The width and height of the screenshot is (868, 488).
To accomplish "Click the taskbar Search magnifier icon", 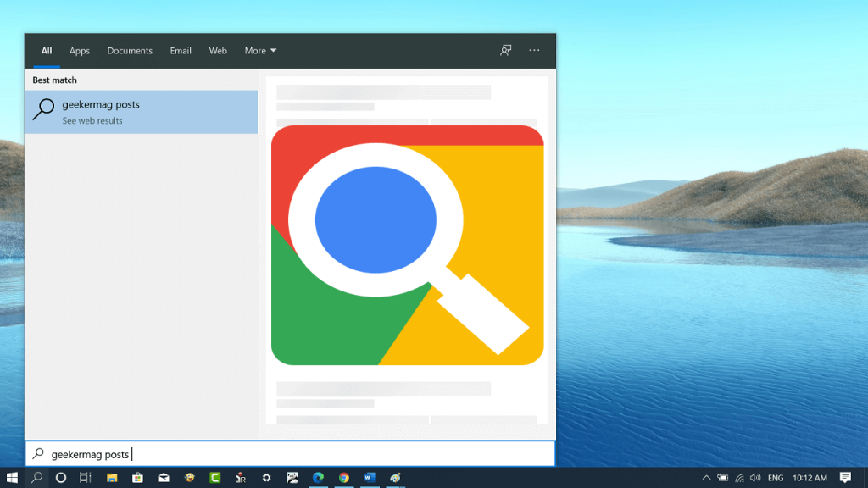I will pos(36,478).
